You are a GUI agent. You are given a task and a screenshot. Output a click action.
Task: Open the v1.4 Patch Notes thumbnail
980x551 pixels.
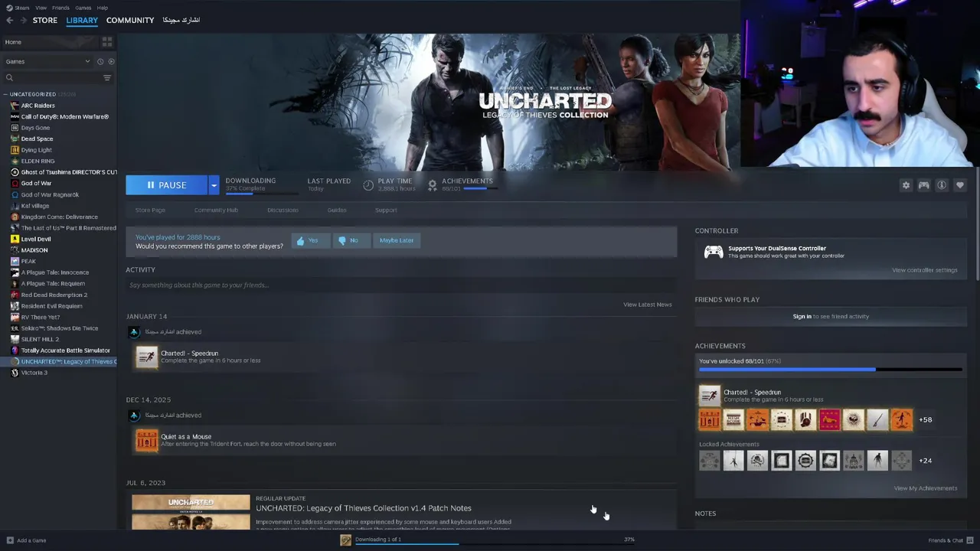pos(191,513)
